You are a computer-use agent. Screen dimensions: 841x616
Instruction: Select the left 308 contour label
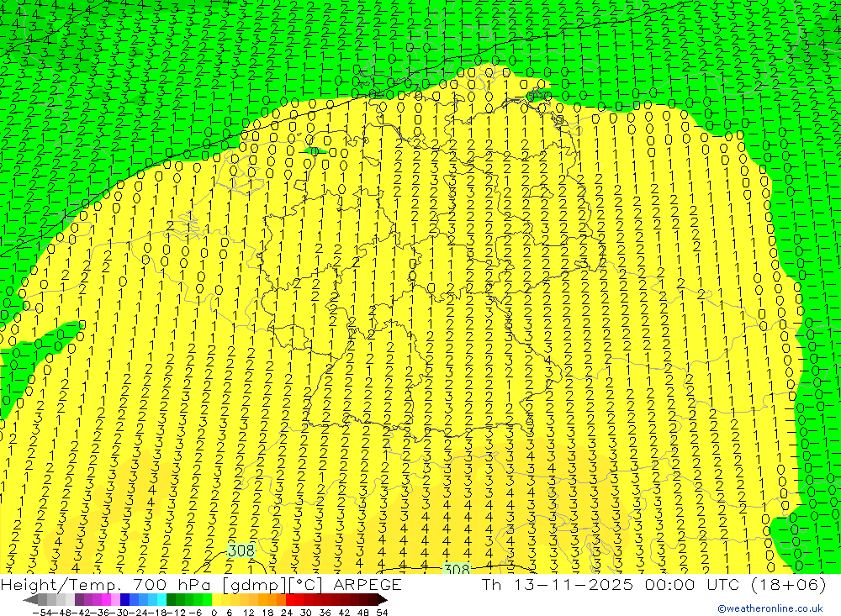(x=241, y=550)
